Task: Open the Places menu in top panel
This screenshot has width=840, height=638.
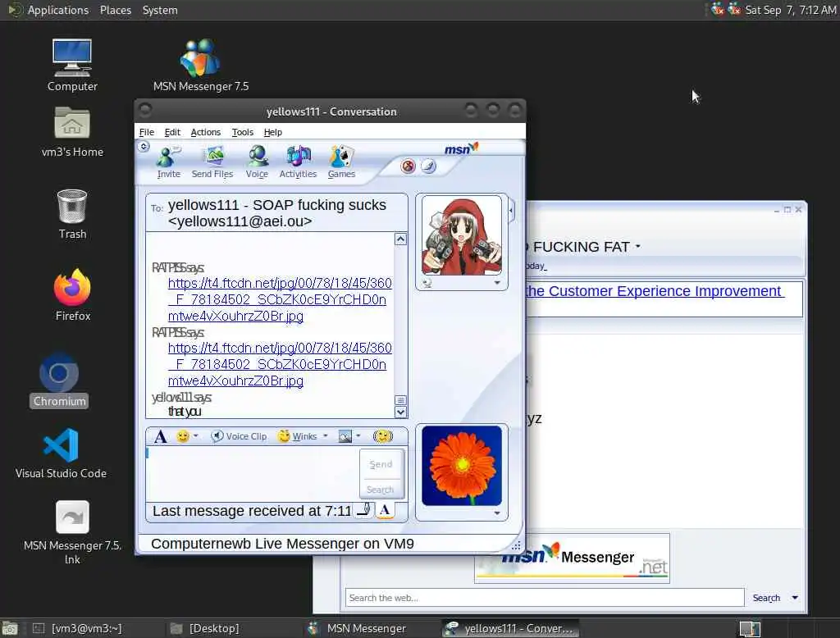Action: [x=115, y=10]
